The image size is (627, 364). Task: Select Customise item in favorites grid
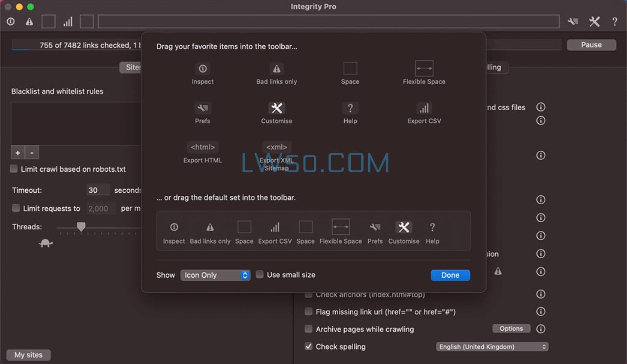pos(277,113)
